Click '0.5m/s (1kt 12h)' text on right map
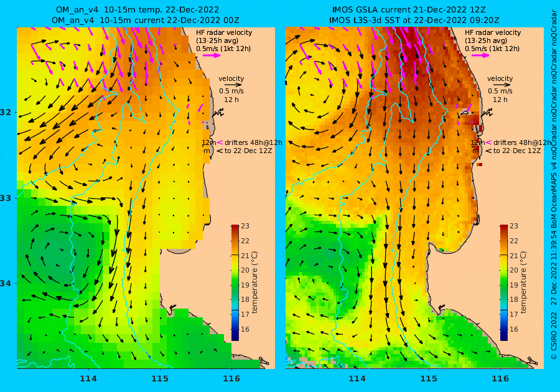The height and width of the screenshot is (392, 560). tap(492, 49)
